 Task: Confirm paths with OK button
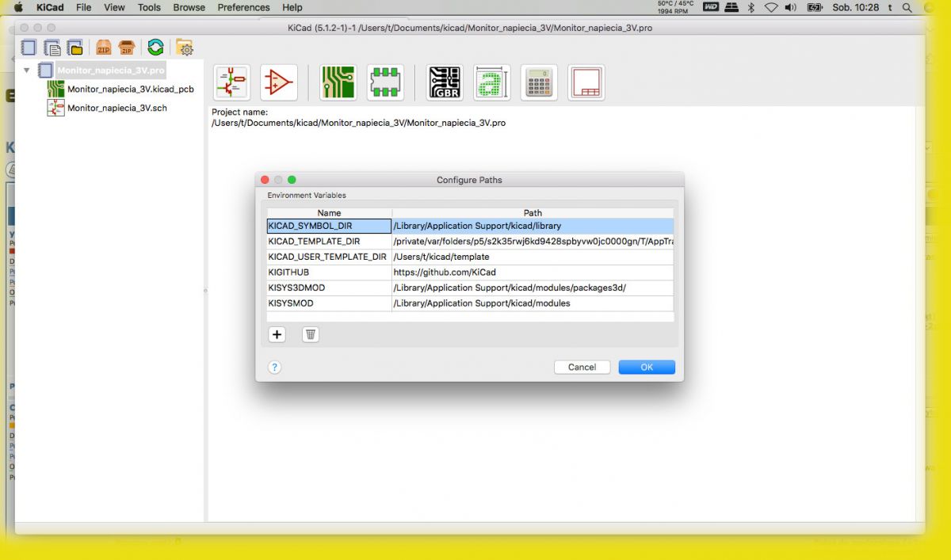(x=647, y=368)
